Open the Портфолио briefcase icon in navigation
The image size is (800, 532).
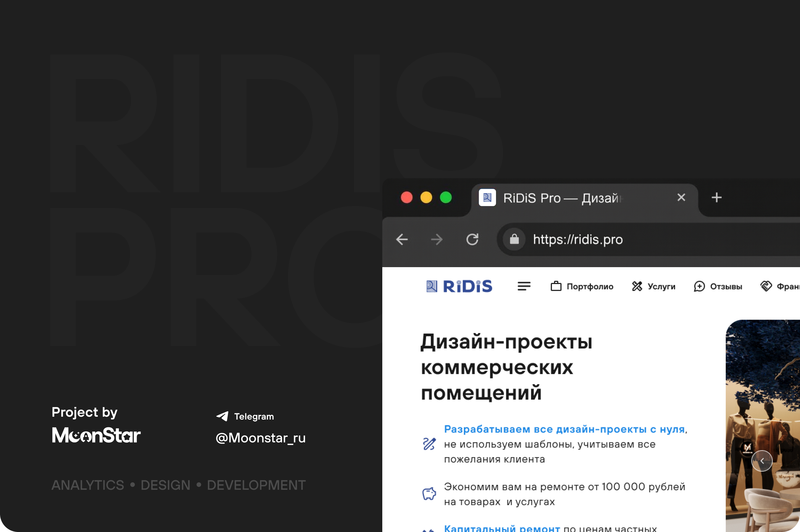tap(556, 286)
